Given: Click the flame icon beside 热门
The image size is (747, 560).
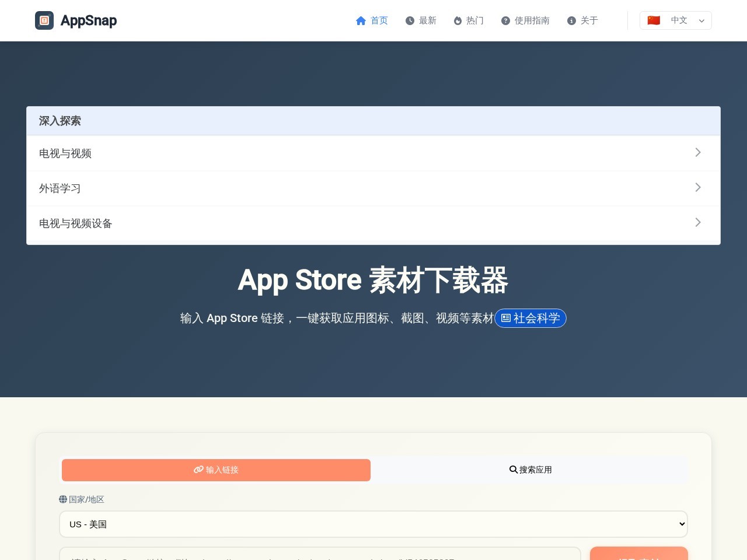Looking at the screenshot, I should [x=458, y=20].
